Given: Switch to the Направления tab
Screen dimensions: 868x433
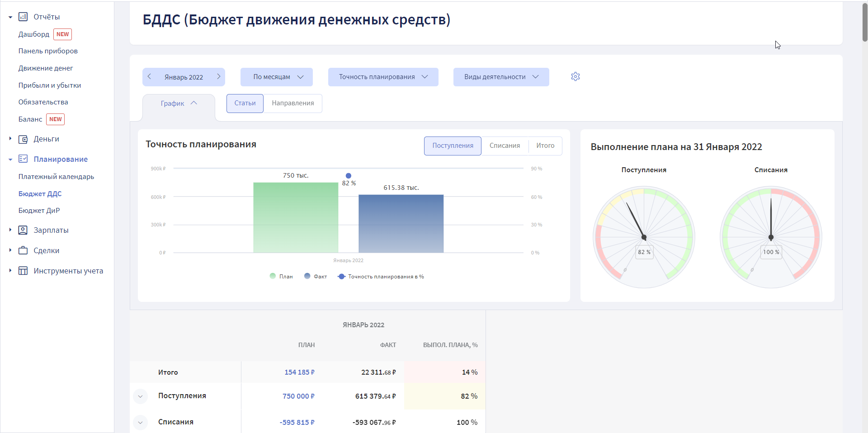Looking at the screenshot, I should click(x=293, y=103).
